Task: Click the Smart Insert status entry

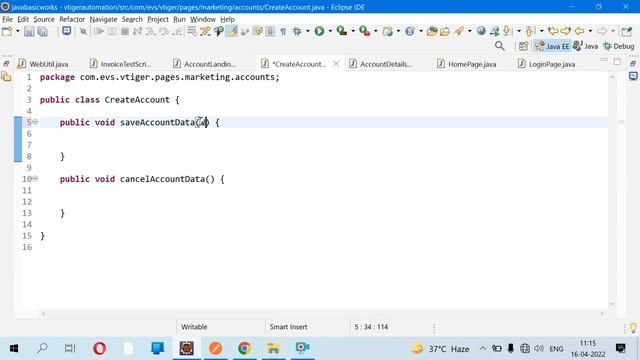Action: [x=288, y=327]
